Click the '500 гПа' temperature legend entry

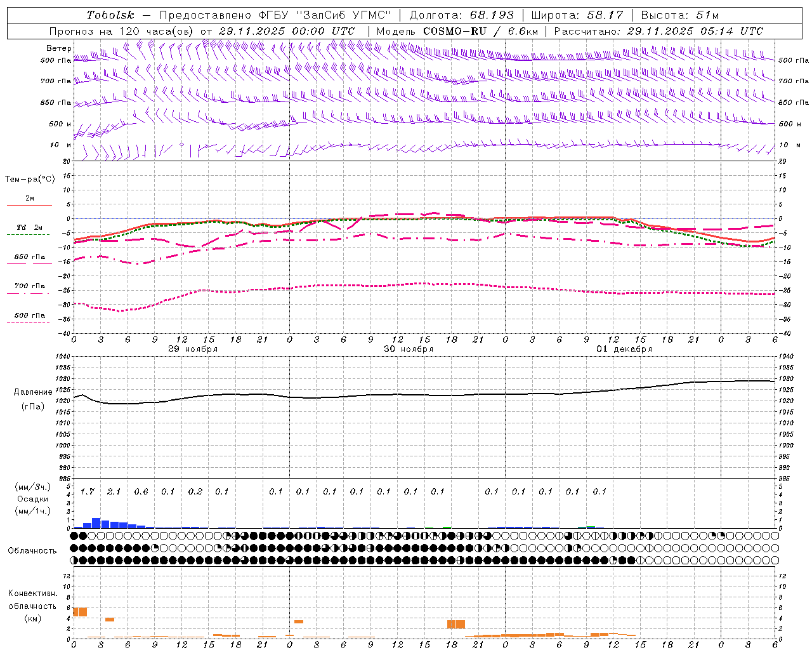[29, 315]
